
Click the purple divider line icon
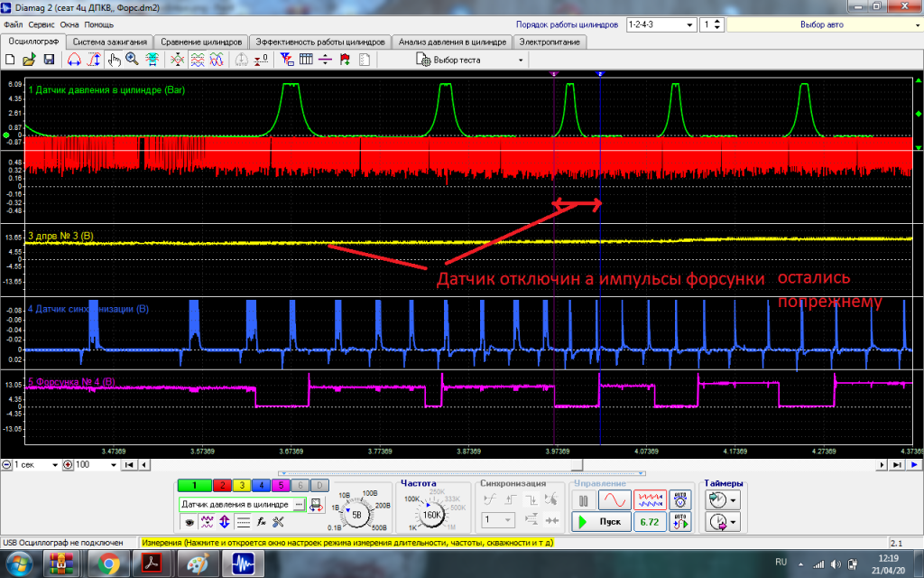(325, 60)
